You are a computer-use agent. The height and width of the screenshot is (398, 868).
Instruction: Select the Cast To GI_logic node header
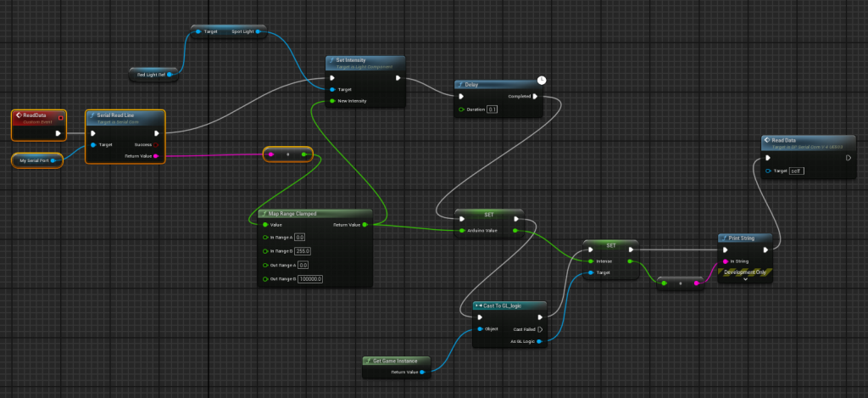[509, 306]
